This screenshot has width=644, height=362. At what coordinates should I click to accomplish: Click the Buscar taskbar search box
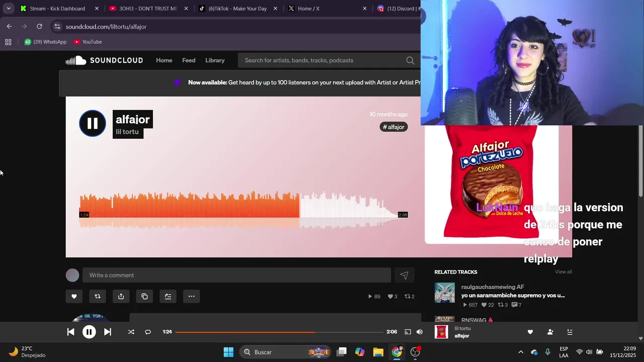tap(285, 352)
